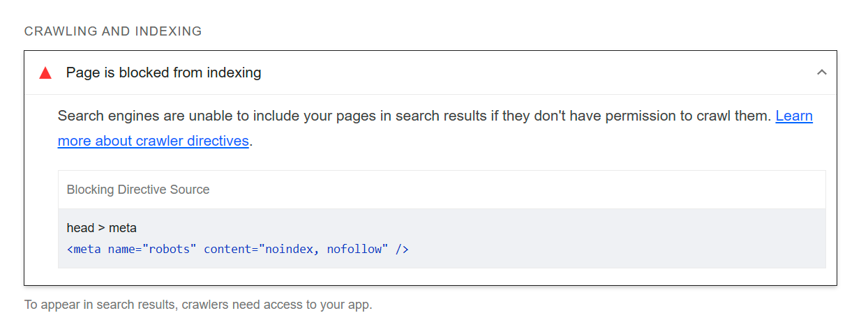
Task: Click the "robots" name attribute value
Action: (170, 249)
